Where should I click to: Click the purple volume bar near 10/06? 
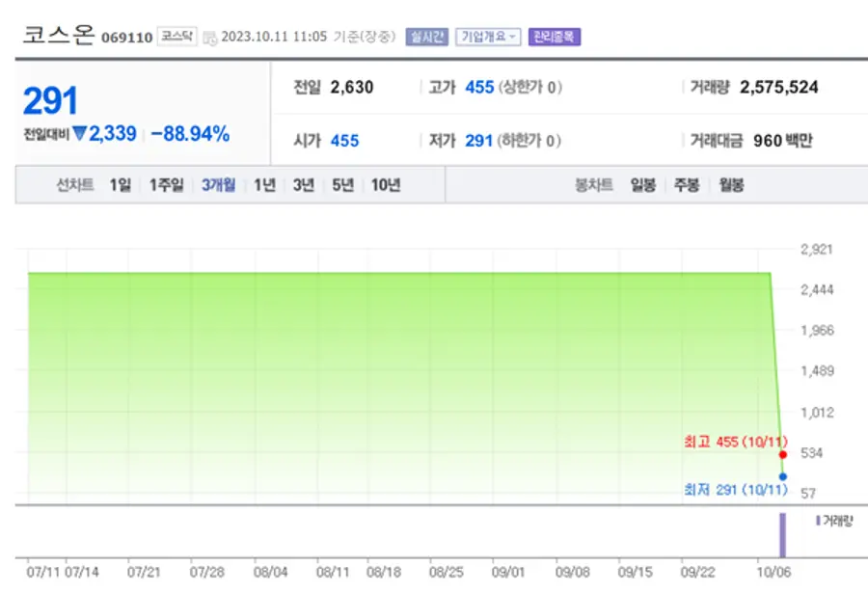782,535
